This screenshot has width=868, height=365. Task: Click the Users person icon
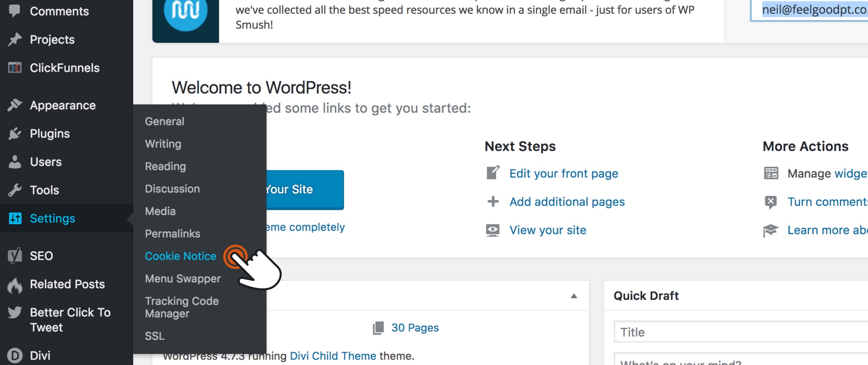tap(15, 162)
